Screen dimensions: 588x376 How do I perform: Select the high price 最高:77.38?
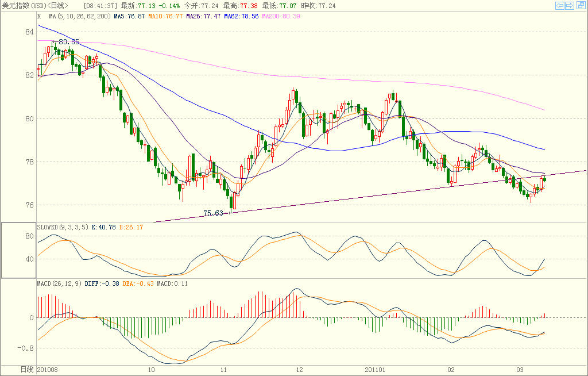tap(240, 6)
